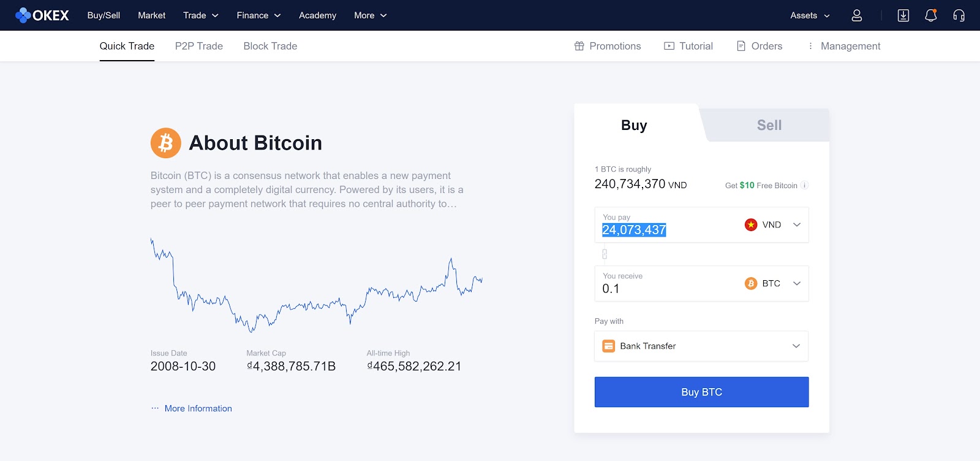Switch to the Block Trade tab
The width and height of the screenshot is (980, 461).
coord(270,46)
